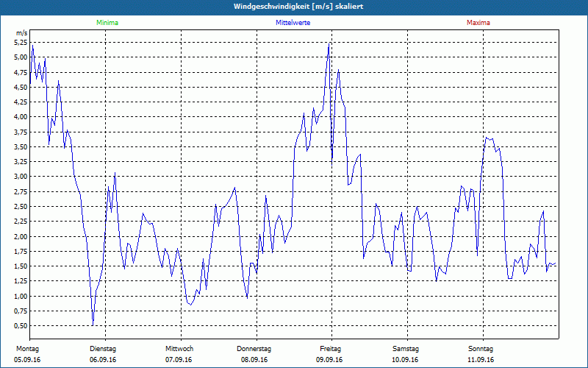Select the 2,00 y-axis value

tap(21, 236)
